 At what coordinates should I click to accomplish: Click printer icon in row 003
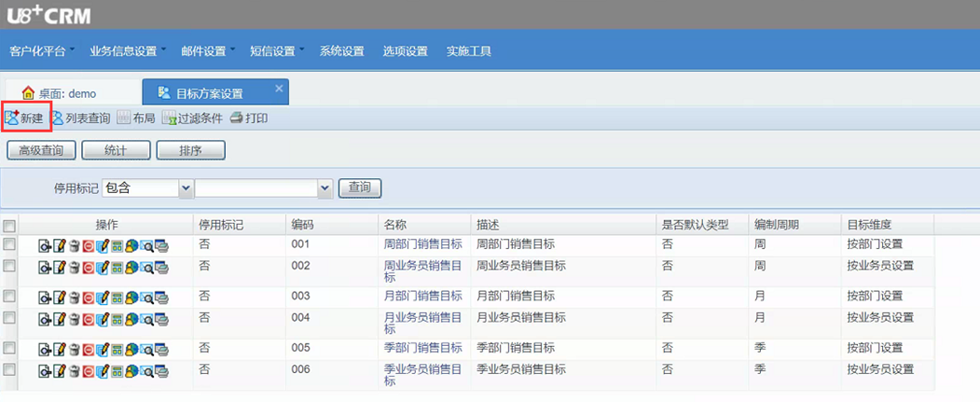coord(162,297)
